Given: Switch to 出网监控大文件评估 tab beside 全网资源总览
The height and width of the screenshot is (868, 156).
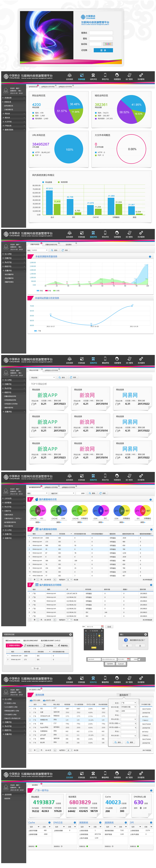Looking at the screenshot, I should [x=48, y=87].
